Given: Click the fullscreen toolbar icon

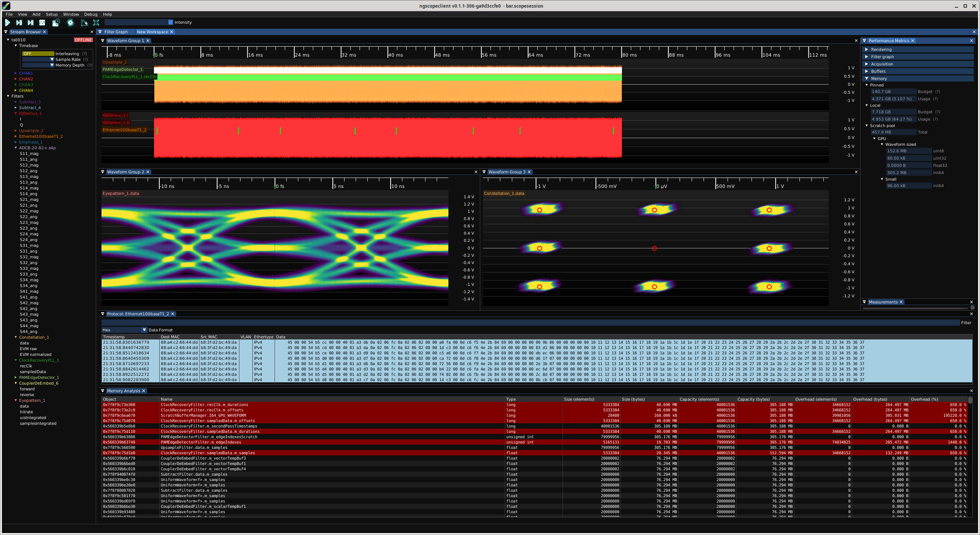Looking at the screenshot, I should pos(96,23).
